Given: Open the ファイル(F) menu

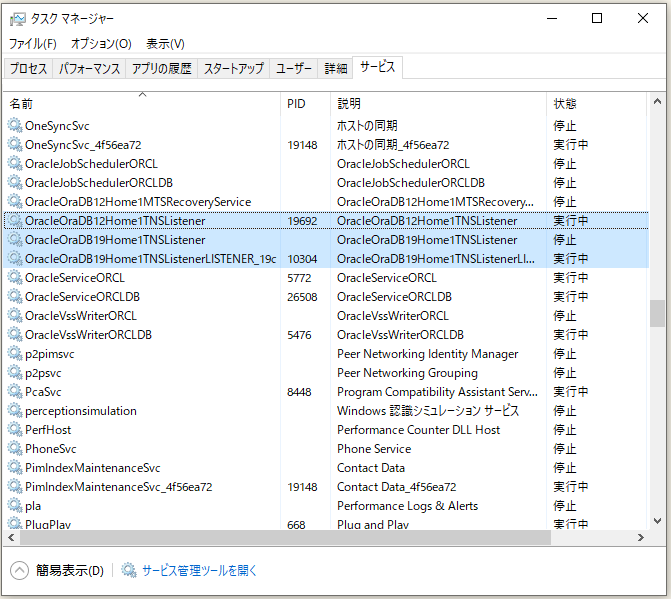Looking at the screenshot, I should [x=33, y=44].
